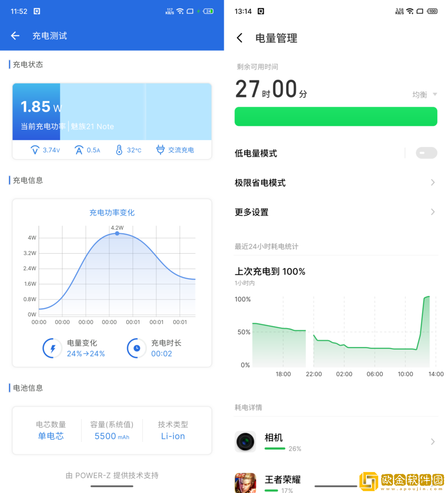Image resolution: width=448 pixels, height=493 pixels.
Task: Expand 更多设置 using its chevron
Action: click(x=432, y=212)
